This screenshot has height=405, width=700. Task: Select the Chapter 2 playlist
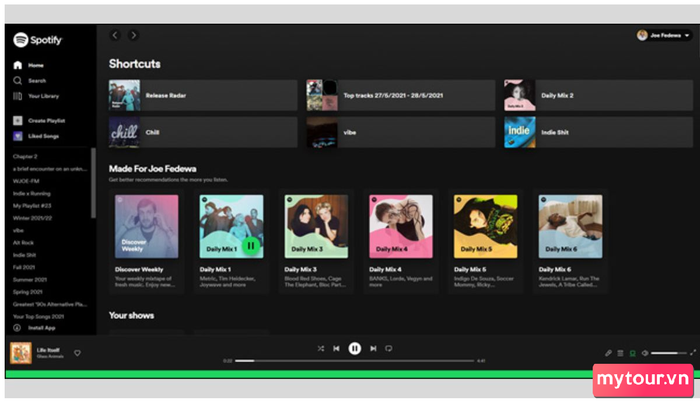click(25, 156)
